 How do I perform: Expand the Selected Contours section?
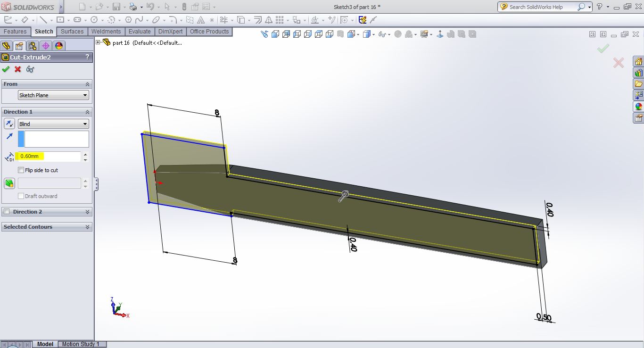87,227
